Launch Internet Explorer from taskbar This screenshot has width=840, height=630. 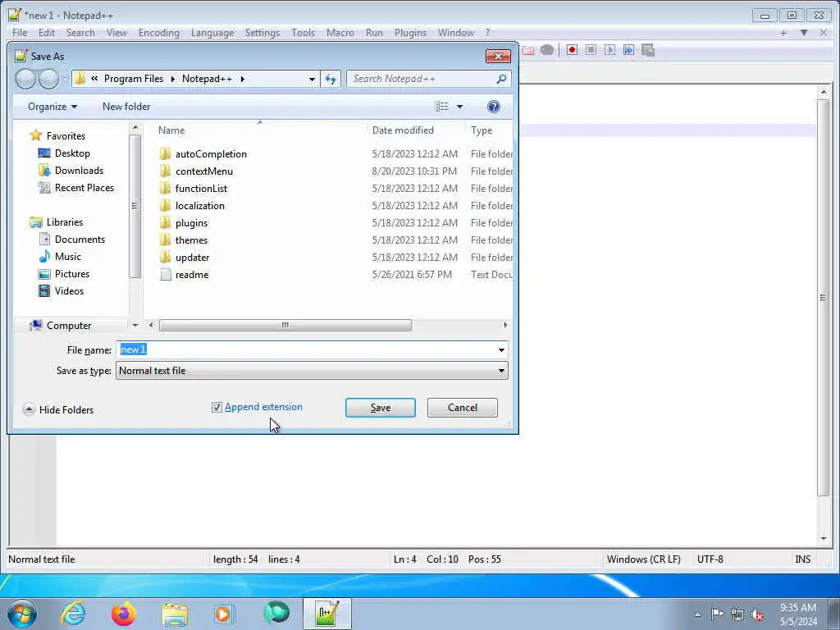tap(73, 614)
